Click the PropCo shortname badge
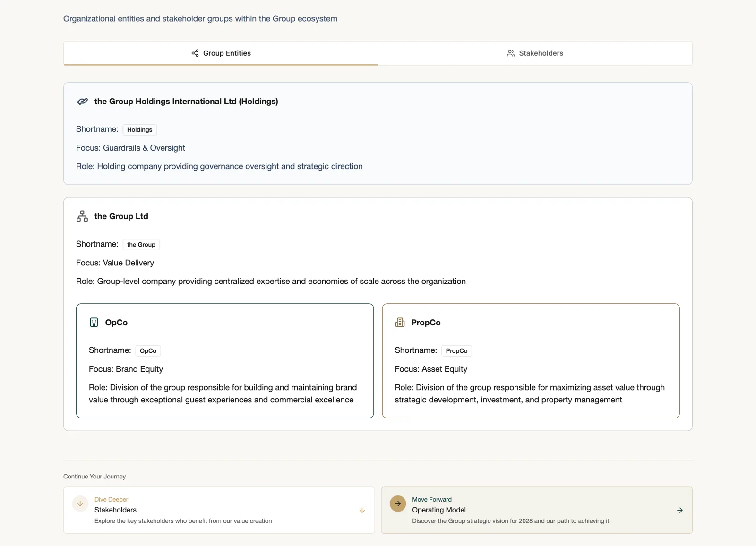Viewport: 756px width, 546px height. 456,351
